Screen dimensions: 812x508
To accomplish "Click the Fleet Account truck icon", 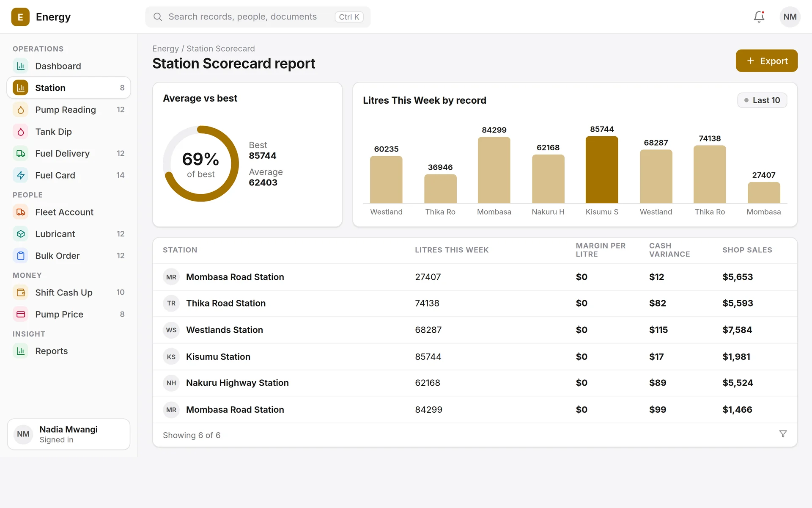I will [x=21, y=212].
